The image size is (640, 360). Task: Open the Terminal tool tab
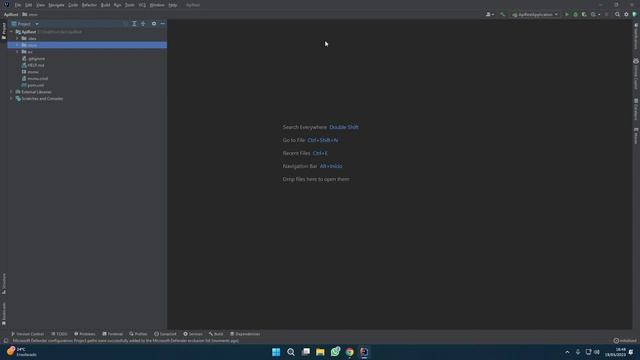112,334
